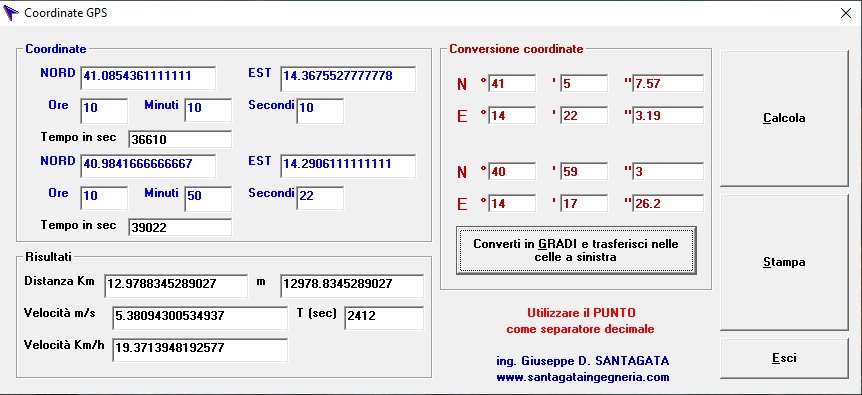Select second E minutes field 17
The image size is (862, 395).
[584, 203]
